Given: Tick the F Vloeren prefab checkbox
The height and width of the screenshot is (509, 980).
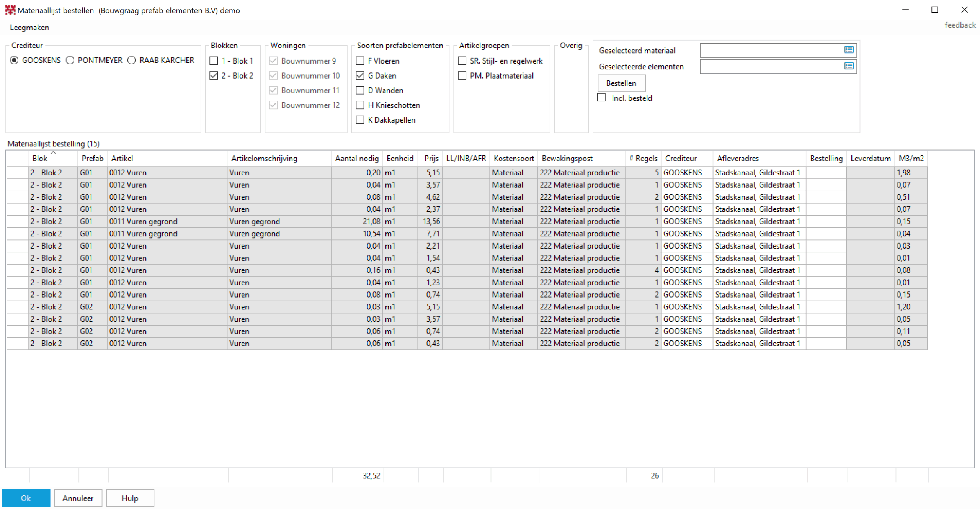Looking at the screenshot, I should pos(360,61).
